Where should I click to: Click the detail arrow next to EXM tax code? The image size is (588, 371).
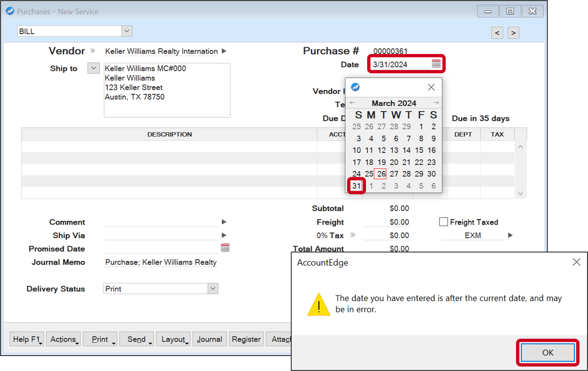pyautogui.click(x=510, y=235)
